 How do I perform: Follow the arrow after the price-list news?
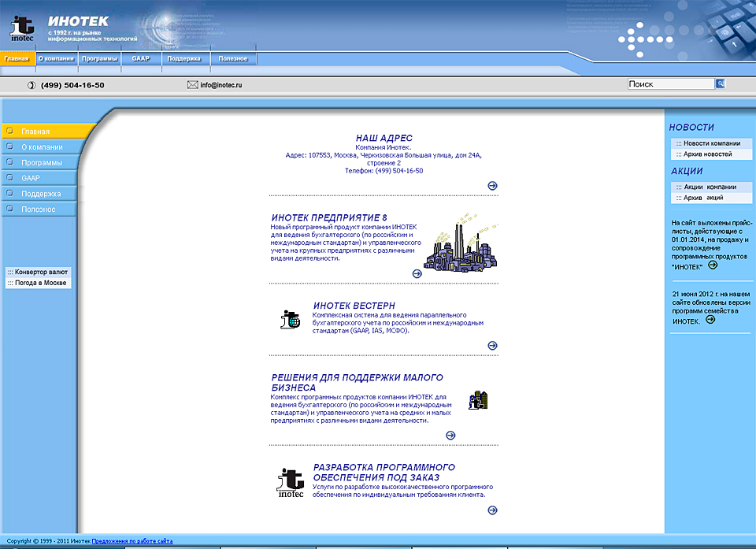pyautogui.click(x=713, y=265)
